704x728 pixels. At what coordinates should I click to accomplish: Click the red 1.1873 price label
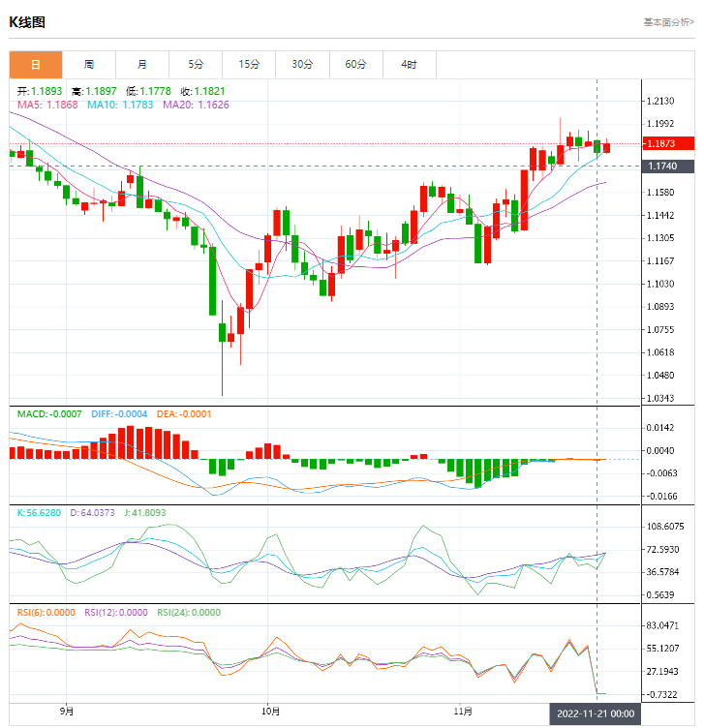[x=668, y=143]
